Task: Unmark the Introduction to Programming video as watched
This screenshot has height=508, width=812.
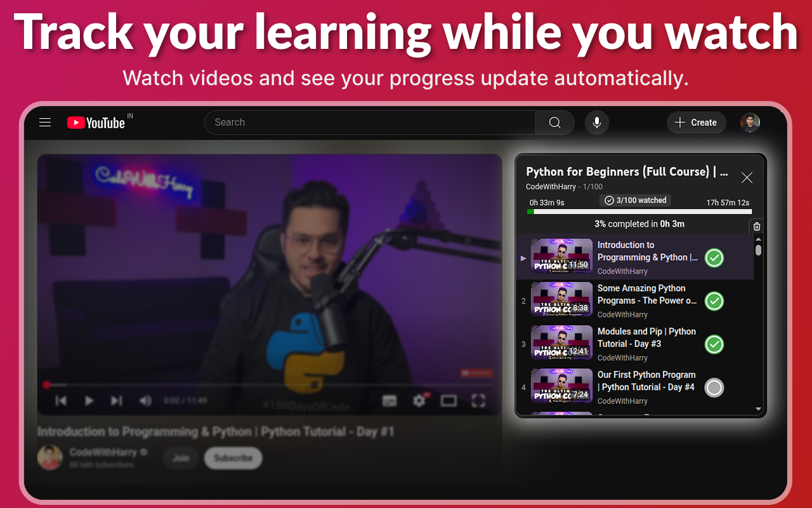Action: 714,258
